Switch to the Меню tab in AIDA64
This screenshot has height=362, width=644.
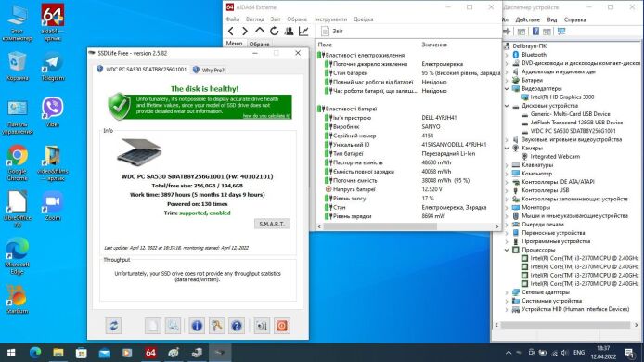pyautogui.click(x=234, y=44)
